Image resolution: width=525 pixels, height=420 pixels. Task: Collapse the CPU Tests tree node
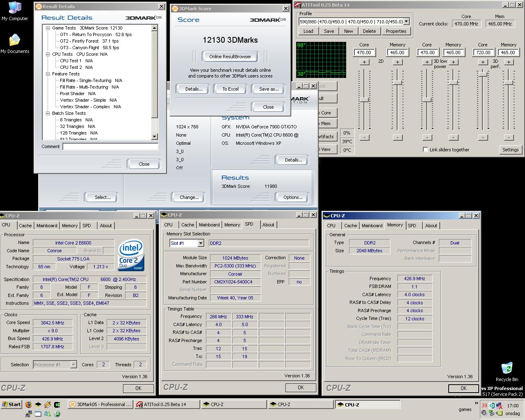click(48, 54)
